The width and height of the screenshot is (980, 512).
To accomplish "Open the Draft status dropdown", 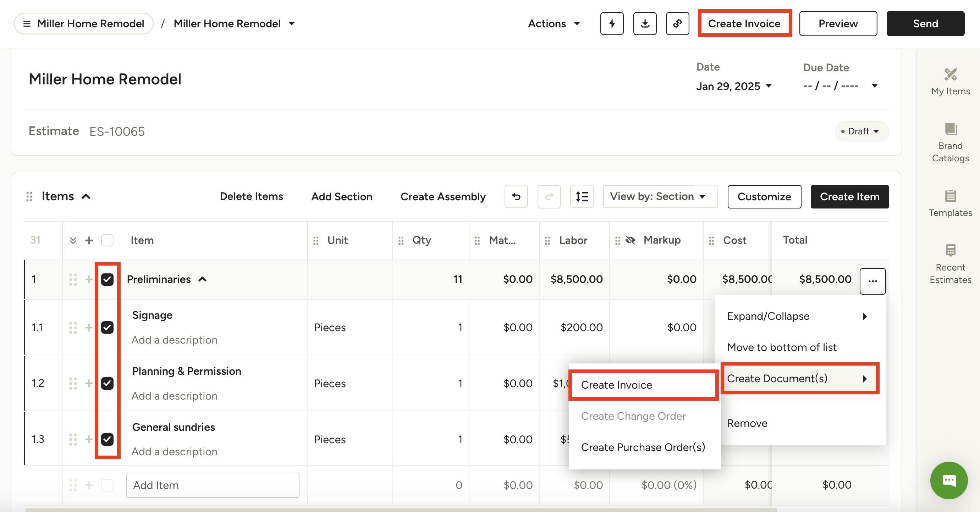I will tap(862, 131).
